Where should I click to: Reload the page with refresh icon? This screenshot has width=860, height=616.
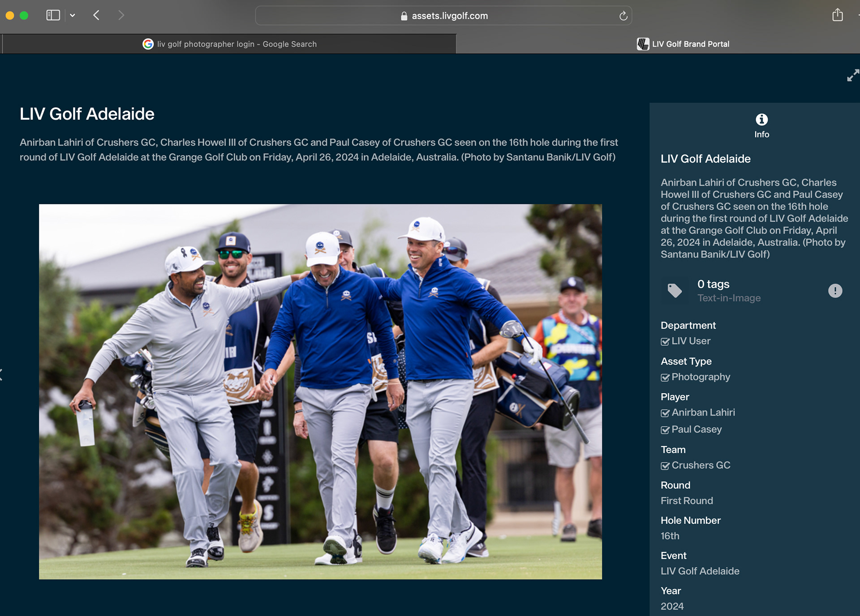[623, 16]
